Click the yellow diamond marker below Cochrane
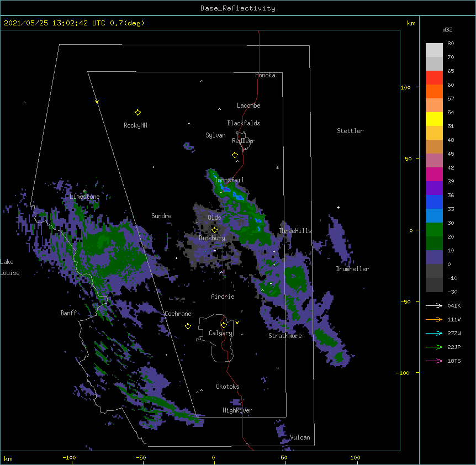 pyautogui.click(x=188, y=326)
